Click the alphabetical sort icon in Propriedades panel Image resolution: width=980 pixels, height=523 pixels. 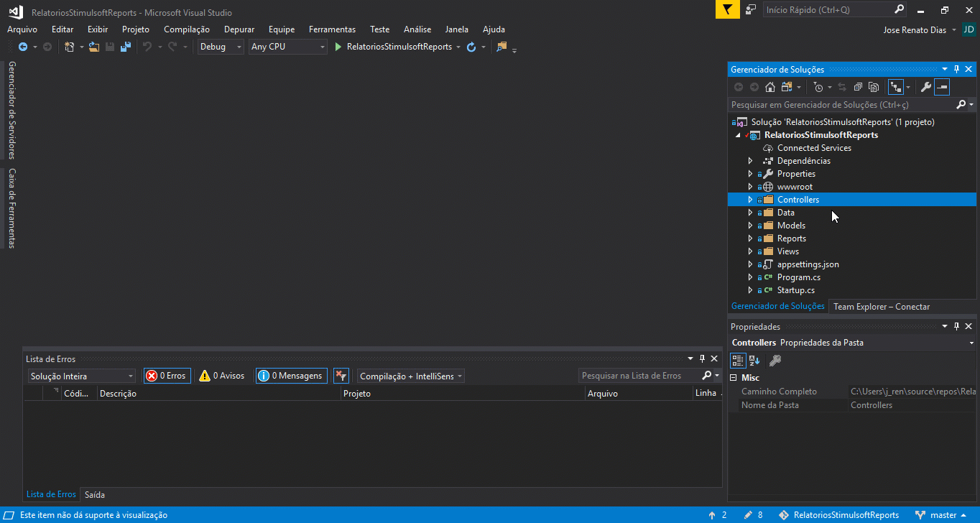click(754, 361)
